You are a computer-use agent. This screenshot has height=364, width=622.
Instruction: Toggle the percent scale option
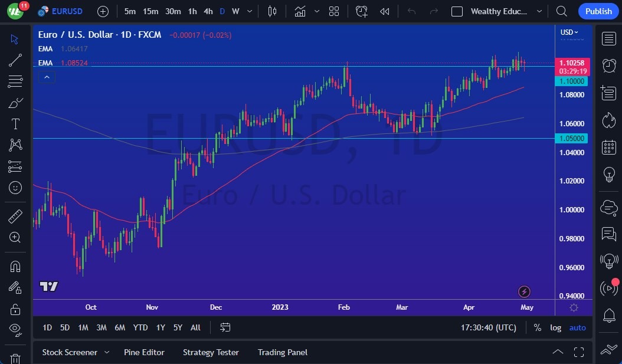pos(538,327)
